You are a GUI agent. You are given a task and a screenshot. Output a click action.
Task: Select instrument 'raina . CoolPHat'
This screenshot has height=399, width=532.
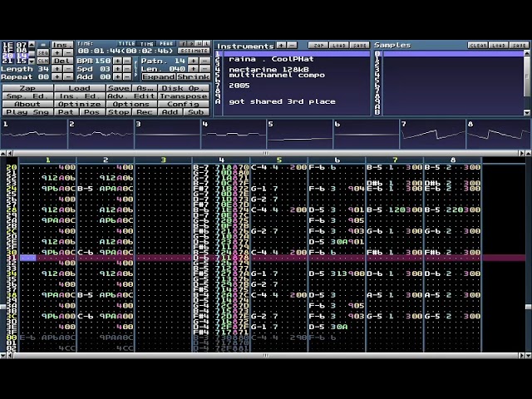click(x=271, y=59)
